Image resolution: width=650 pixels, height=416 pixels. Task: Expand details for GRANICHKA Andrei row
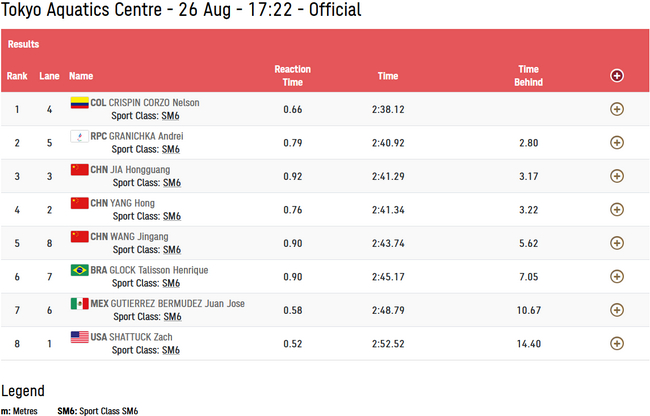[617, 143]
